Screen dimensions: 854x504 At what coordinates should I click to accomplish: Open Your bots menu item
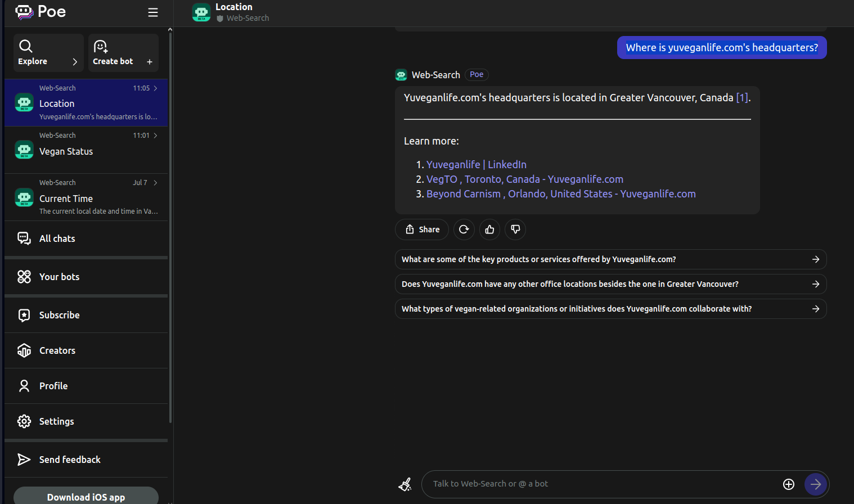coord(86,277)
